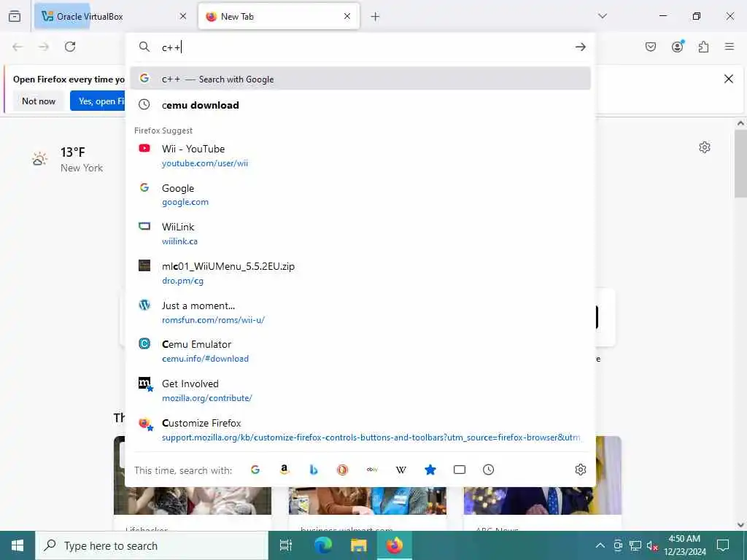Open the Firefox View icon

[15, 17]
